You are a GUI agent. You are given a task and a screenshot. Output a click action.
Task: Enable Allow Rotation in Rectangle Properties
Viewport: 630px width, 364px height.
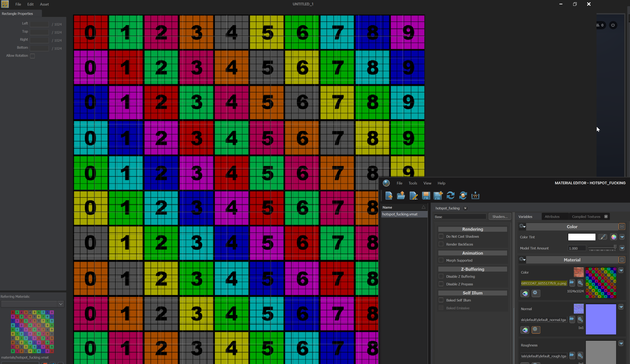tap(32, 56)
